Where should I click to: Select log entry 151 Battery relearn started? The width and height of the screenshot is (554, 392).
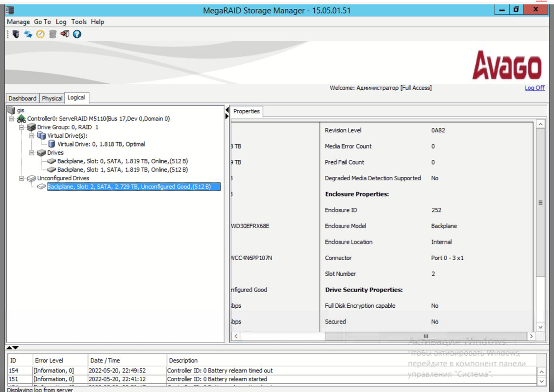(x=272, y=379)
